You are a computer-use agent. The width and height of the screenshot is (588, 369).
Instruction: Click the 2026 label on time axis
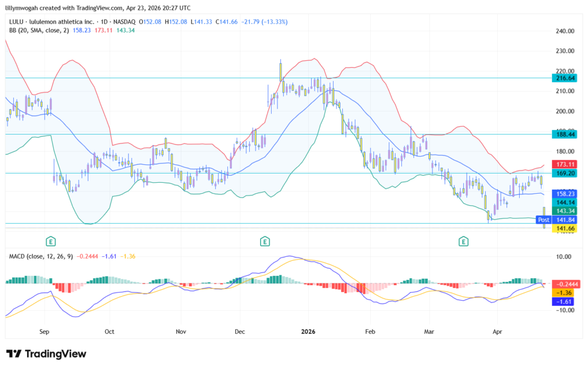point(308,332)
